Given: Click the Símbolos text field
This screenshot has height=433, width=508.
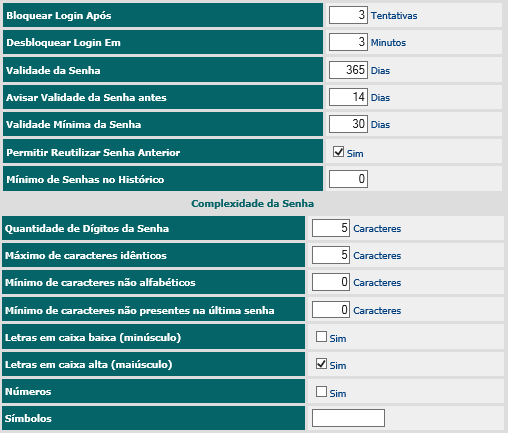Looking at the screenshot, I should (x=348, y=418).
